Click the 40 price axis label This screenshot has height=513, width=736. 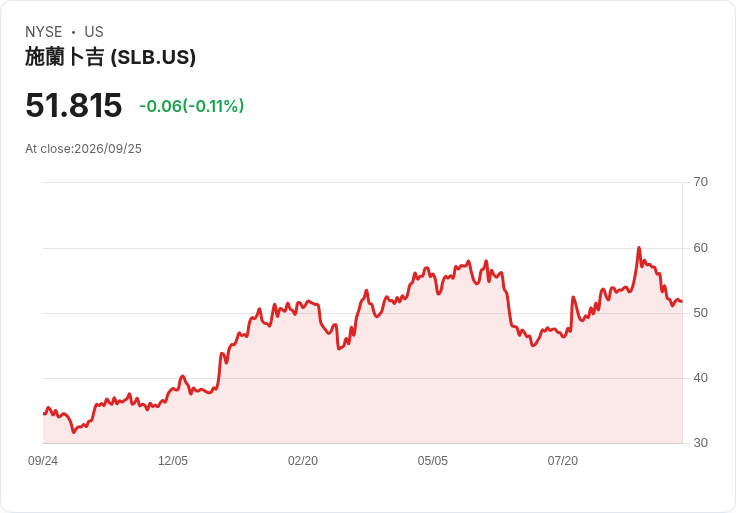(701, 378)
